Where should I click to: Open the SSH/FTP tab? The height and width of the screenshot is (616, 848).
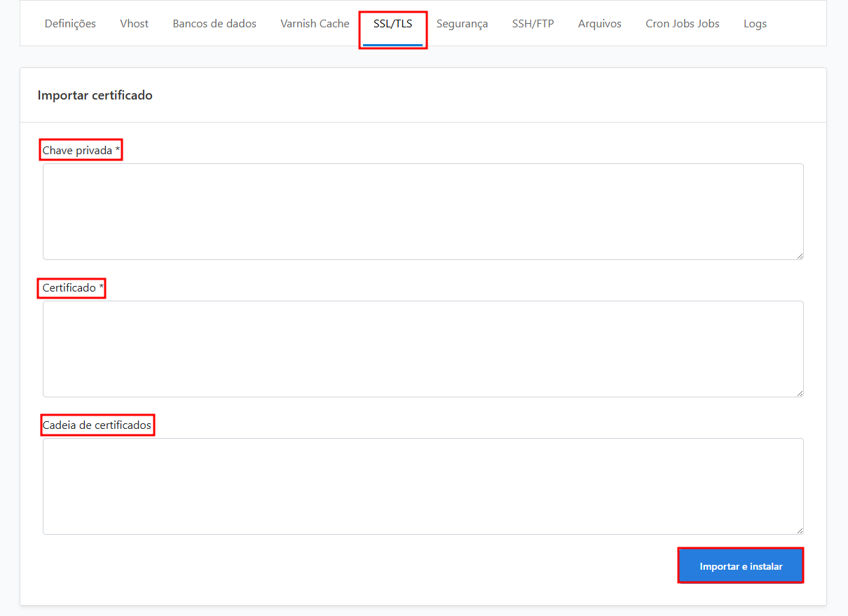[x=533, y=24]
